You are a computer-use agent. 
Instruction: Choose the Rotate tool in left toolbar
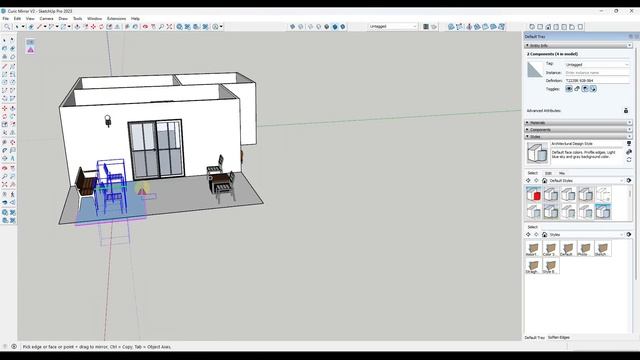point(4,116)
